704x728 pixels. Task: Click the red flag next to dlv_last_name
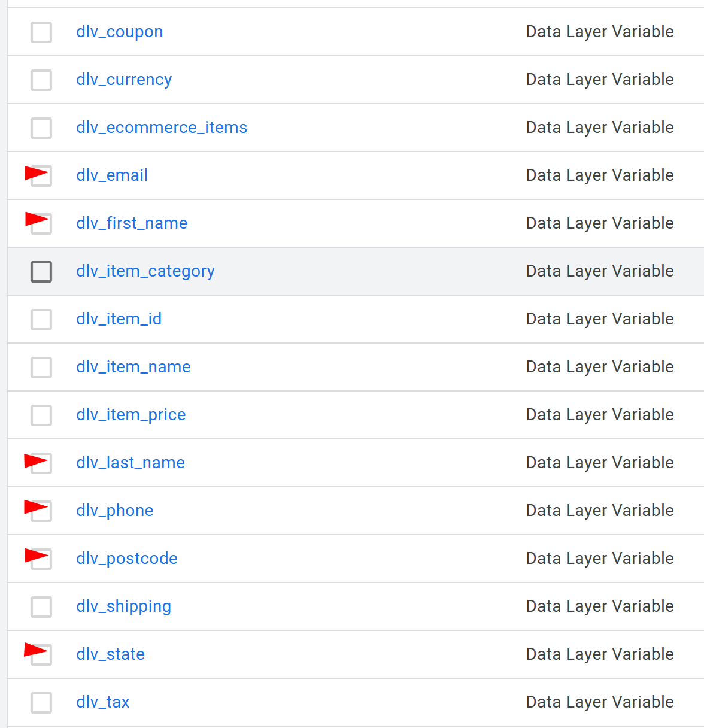click(x=34, y=461)
